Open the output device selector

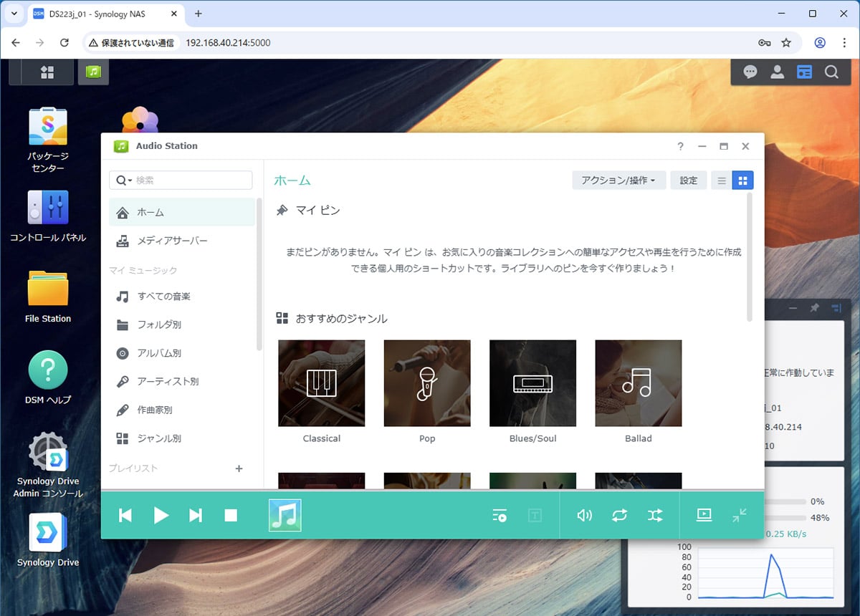click(x=704, y=515)
